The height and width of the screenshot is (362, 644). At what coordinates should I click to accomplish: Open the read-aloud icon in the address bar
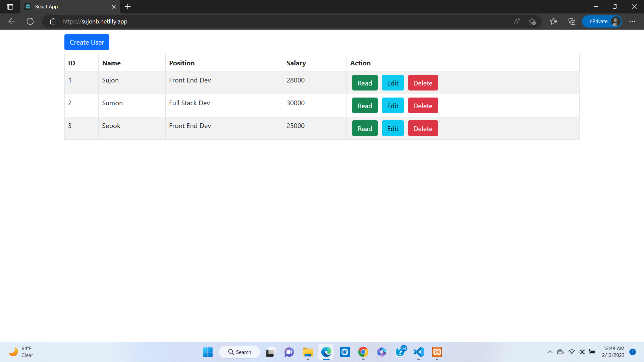click(517, 21)
